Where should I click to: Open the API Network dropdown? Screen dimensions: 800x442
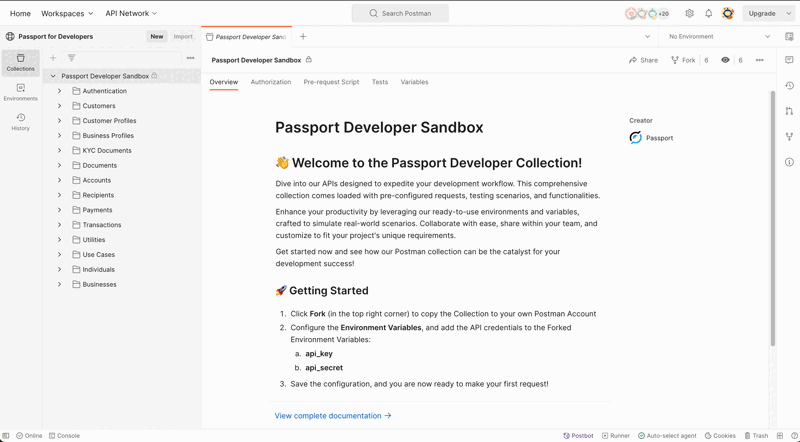click(131, 13)
